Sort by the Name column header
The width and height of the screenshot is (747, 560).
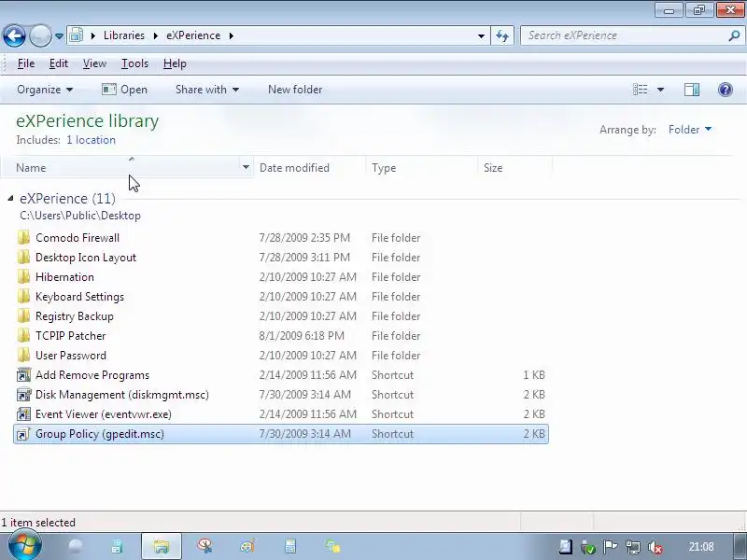(x=126, y=168)
